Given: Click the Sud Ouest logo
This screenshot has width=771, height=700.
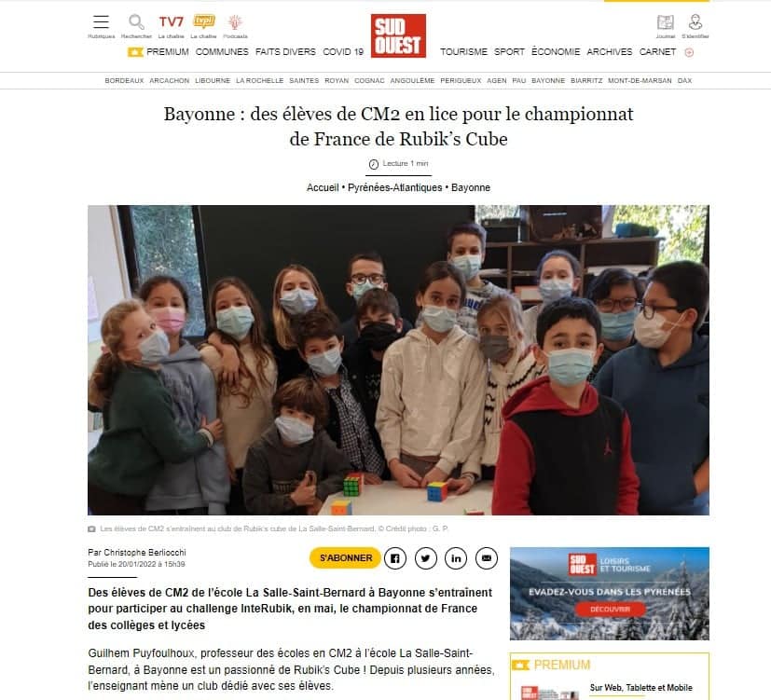Looking at the screenshot, I should 398,35.
